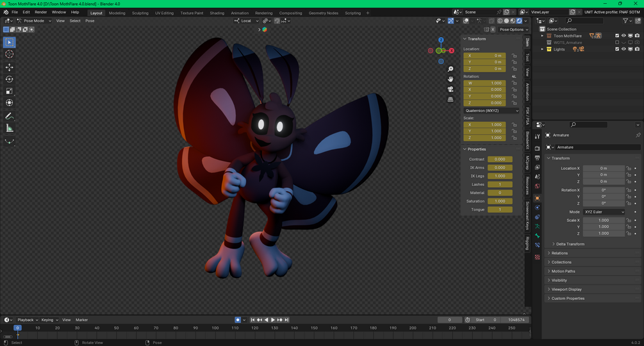Select solid viewport shading mode
The height and width of the screenshot is (346, 644).
pos(506,21)
